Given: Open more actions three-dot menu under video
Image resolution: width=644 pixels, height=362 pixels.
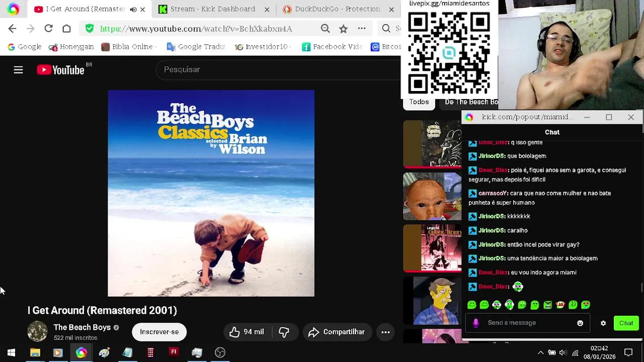Looking at the screenshot, I should (x=385, y=332).
